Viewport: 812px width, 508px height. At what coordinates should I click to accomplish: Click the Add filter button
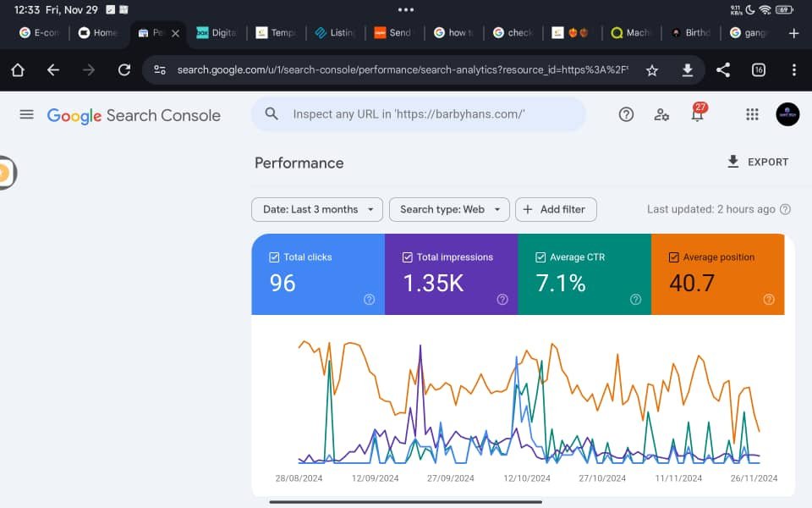coord(556,209)
